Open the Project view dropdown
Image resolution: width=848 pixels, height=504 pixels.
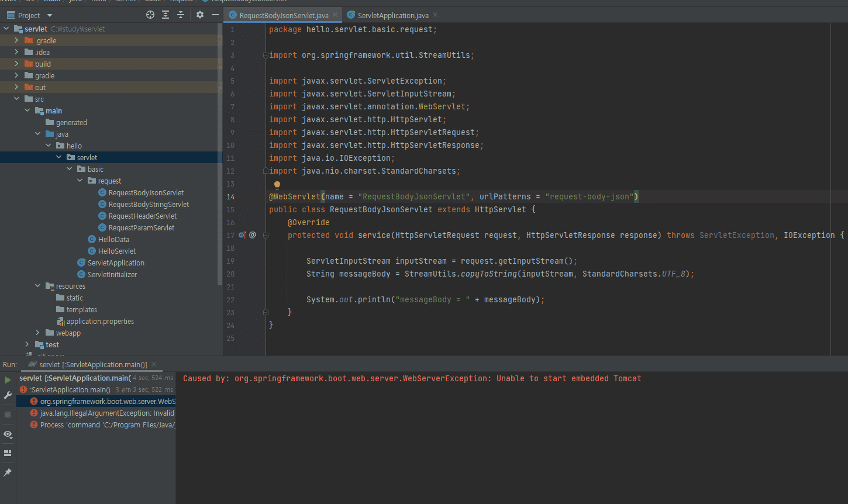(49, 15)
